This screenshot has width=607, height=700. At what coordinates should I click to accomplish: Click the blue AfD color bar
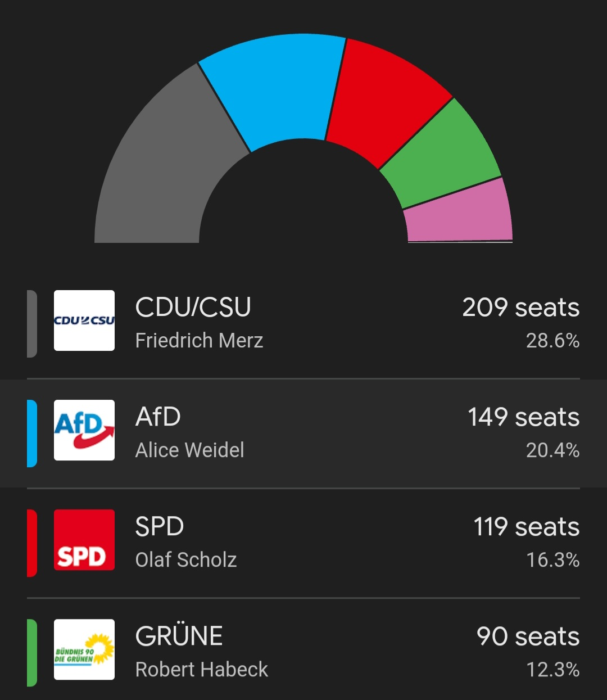tap(32, 433)
